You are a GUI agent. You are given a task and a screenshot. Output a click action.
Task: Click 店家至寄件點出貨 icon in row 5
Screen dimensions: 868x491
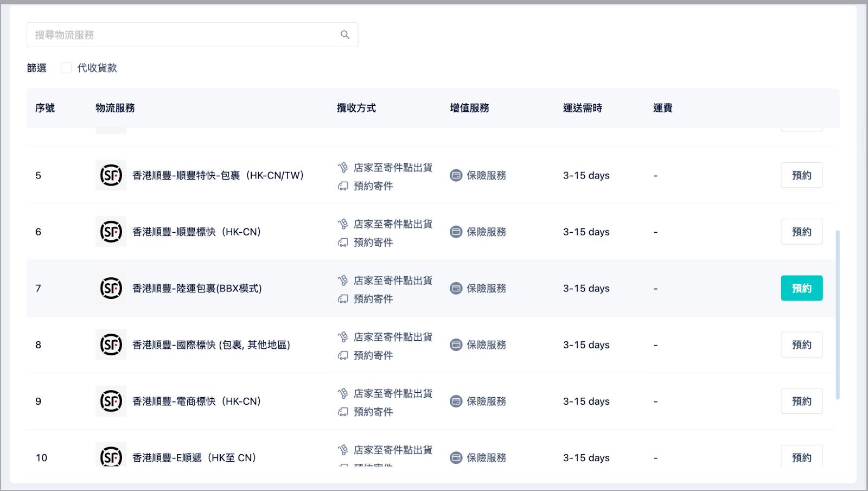click(343, 168)
